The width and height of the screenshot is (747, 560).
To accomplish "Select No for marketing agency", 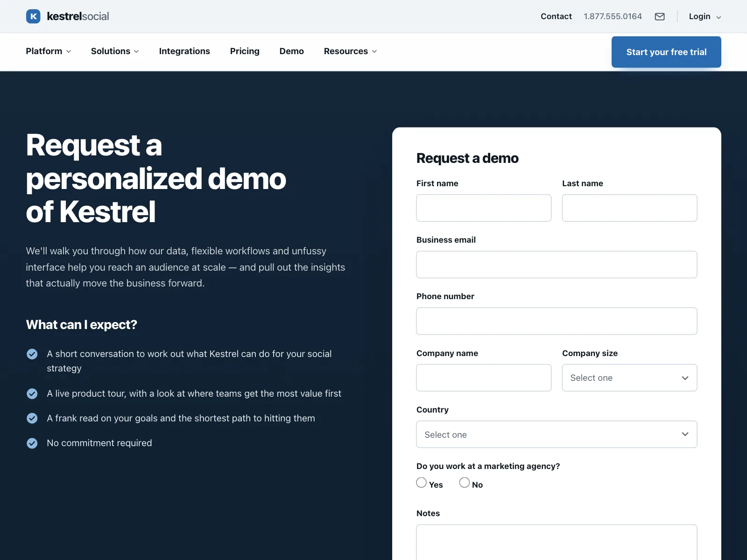I will point(465,483).
